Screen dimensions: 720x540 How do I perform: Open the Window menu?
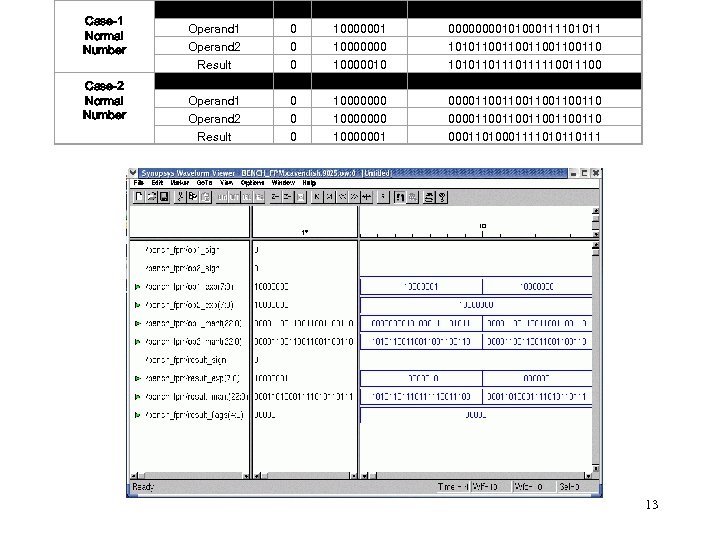click(283, 183)
